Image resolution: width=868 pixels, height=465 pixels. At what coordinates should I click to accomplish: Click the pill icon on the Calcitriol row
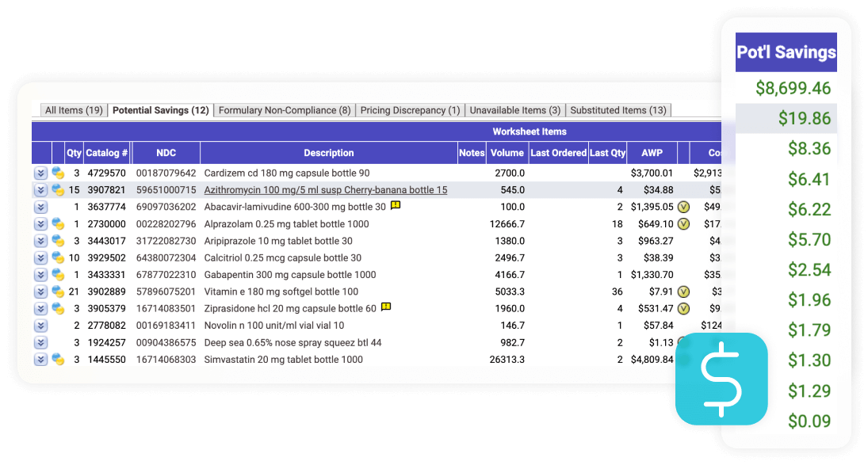point(58,257)
